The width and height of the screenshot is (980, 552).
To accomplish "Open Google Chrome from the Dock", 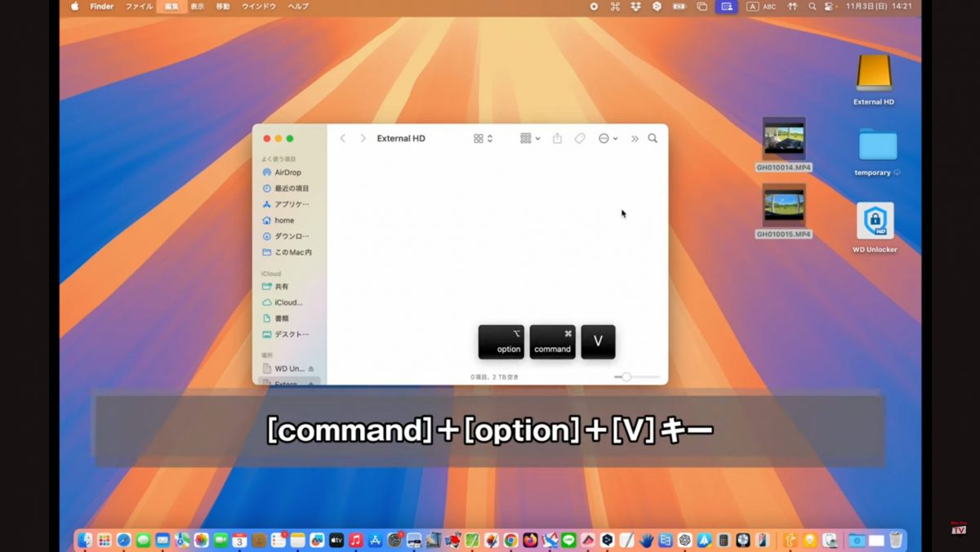I will pyautogui.click(x=510, y=540).
